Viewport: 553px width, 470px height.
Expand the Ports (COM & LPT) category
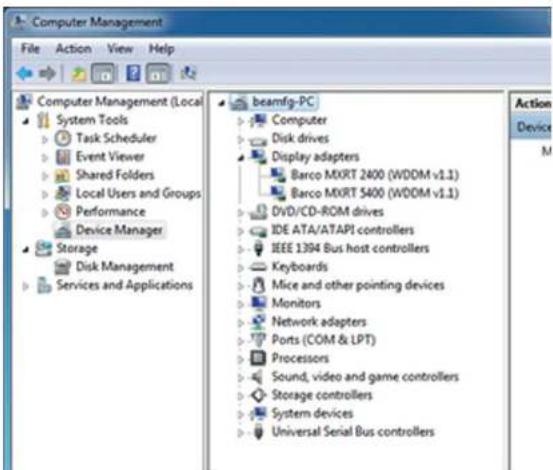pos(241,341)
